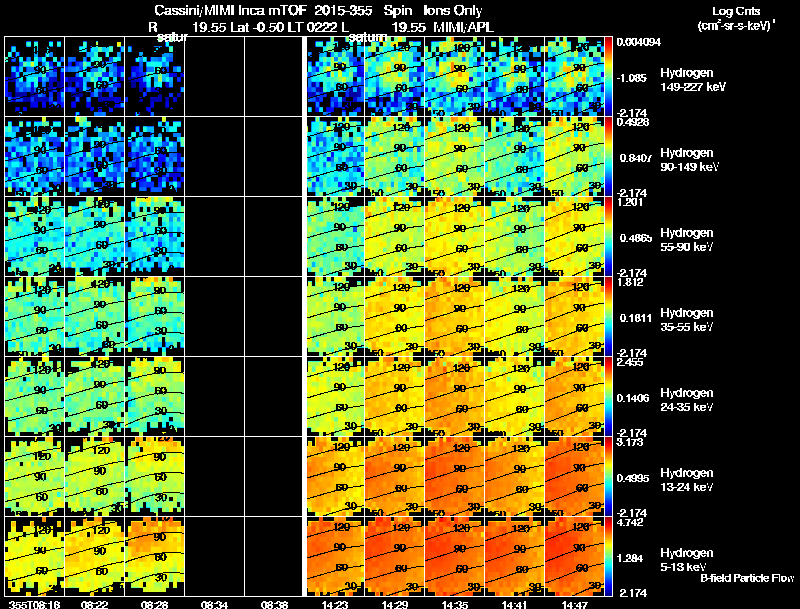
Task: Click the 14:47 time axis label
Action: tap(574, 604)
